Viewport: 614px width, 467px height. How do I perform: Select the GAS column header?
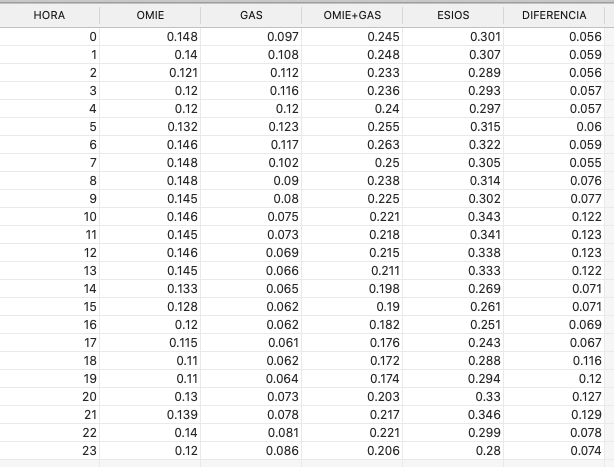coord(251,15)
